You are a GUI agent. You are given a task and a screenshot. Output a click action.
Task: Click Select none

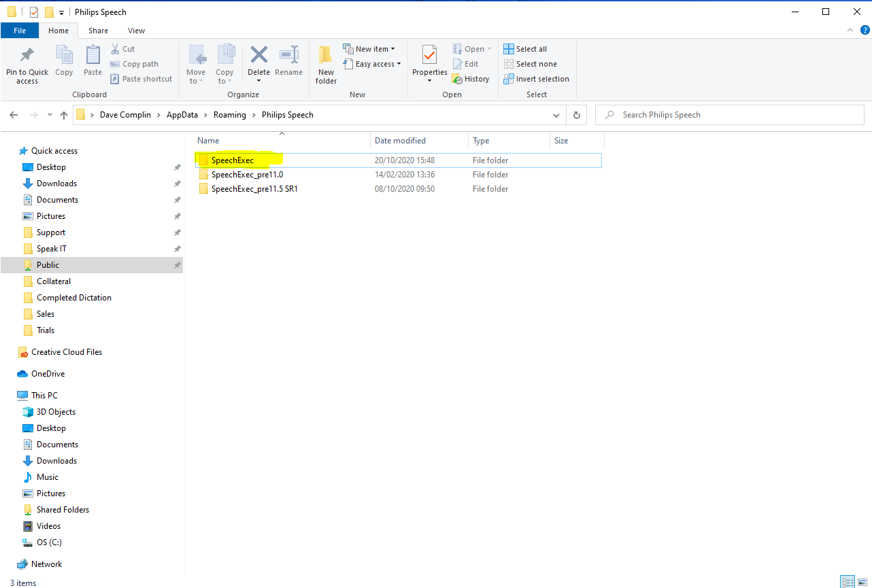point(531,64)
